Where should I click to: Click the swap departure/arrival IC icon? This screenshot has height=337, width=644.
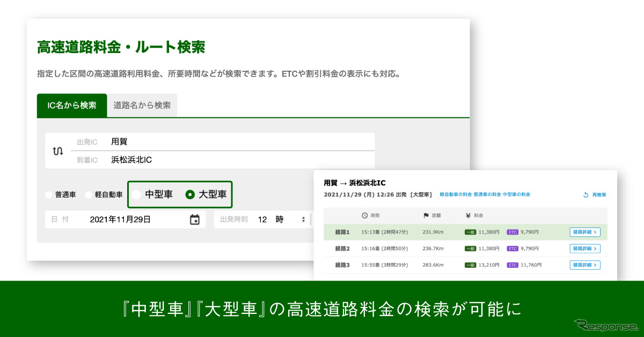59,151
